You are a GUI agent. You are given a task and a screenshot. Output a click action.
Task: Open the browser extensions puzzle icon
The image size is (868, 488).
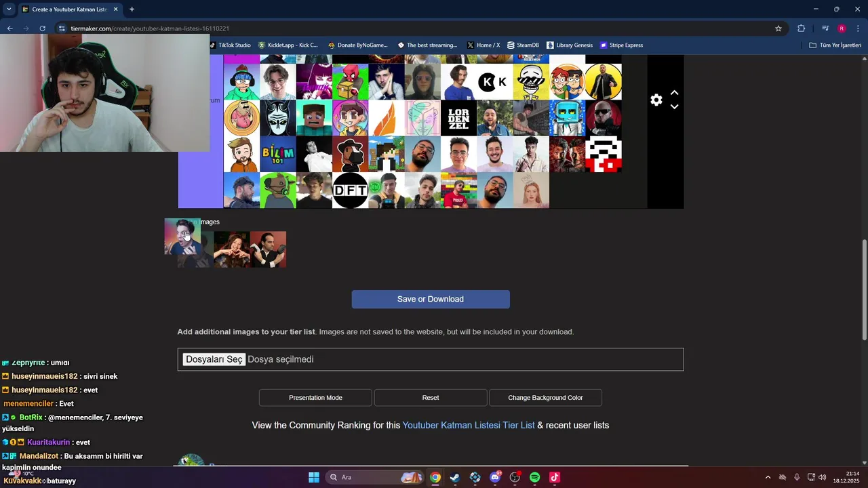click(801, 28)
